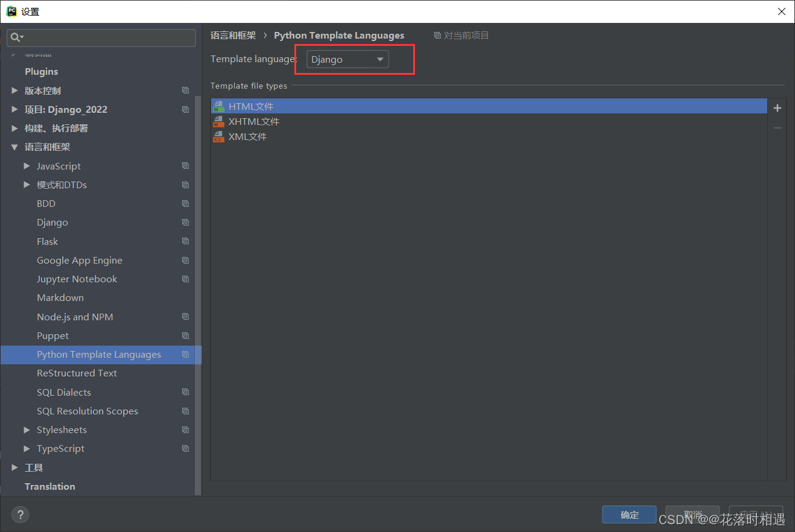Expand the 项目: Django_2022 node
This screenshot has width=795, height=532.
(x=14, y=109)
